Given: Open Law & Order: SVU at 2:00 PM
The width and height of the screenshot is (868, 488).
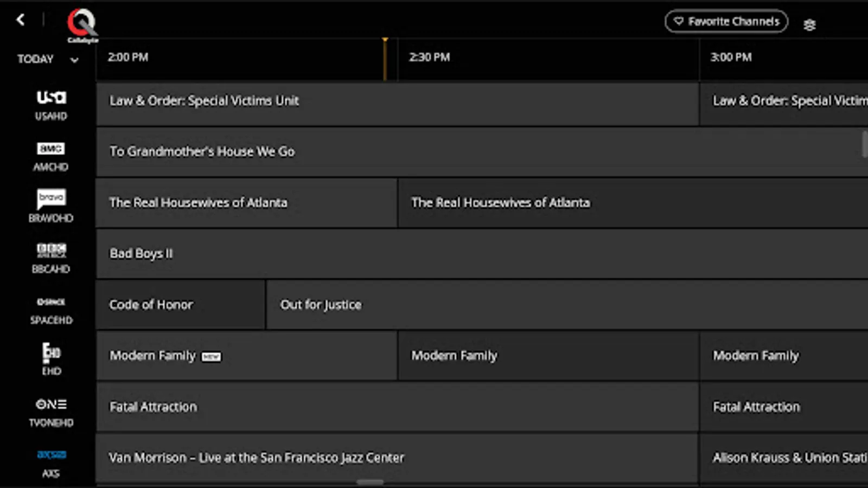Looking at the screenshot, I should (397, 104).
